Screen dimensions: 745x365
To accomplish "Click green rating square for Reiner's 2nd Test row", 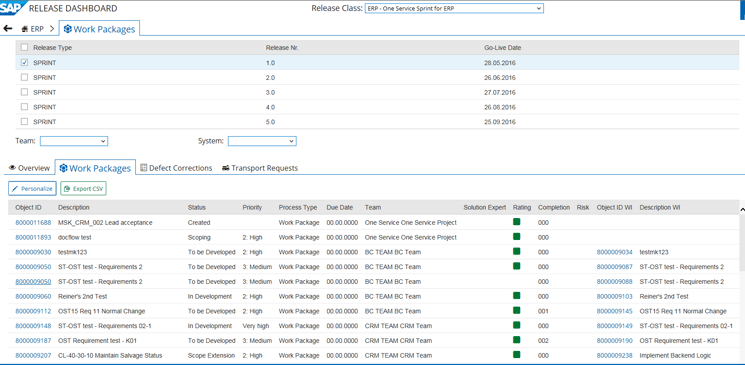I will (516, 296).
